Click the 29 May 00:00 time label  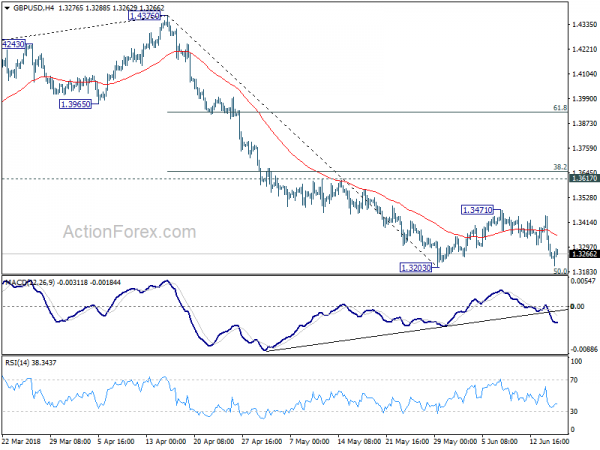point(455,441)
